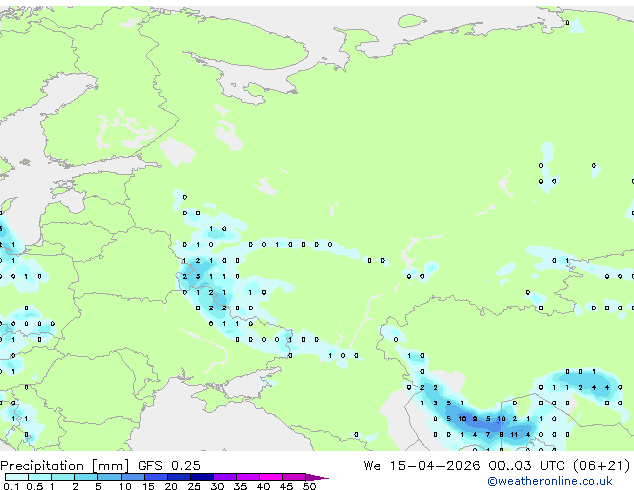Viewport: 634px width, 490px height.
Task: Click the '15-04-2026' date text
Action: pos(435,466)
